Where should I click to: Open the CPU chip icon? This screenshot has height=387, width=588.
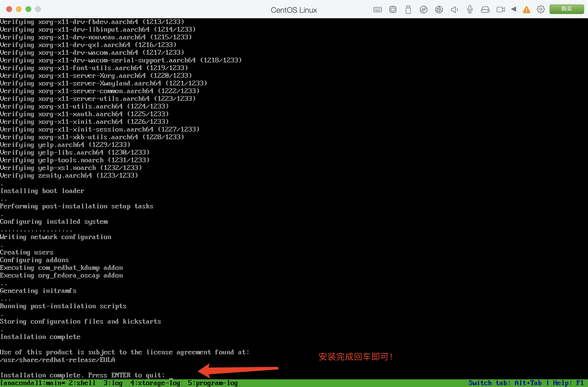point(392,10)
